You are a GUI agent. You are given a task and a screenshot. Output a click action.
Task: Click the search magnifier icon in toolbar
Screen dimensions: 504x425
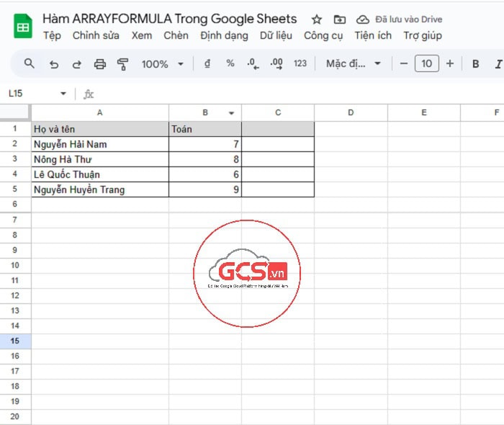click(x=30, y=63)
